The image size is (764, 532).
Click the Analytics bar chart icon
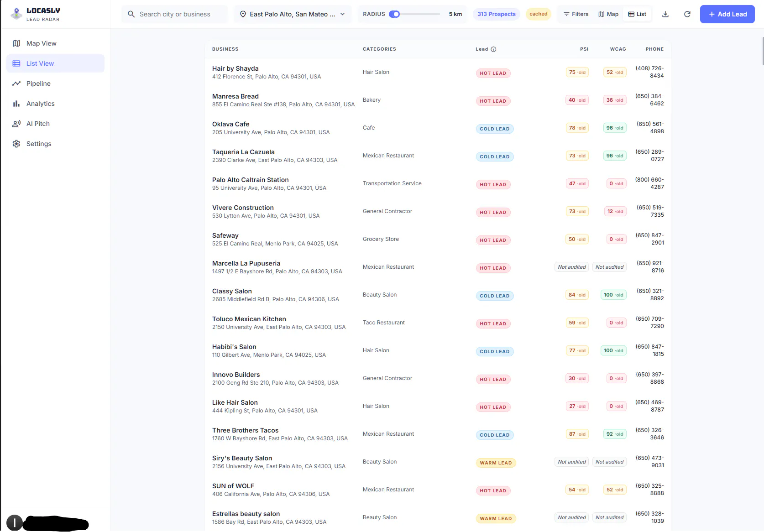pyautogui.click(x=16, y=104)
